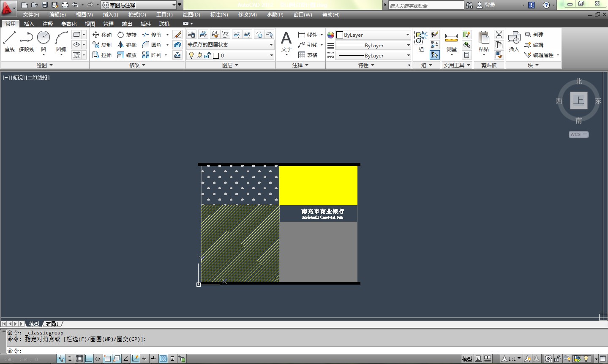This screenshot has height=364, width=608.
Task: Click the 登录 sign-in button
Action: 486,5
